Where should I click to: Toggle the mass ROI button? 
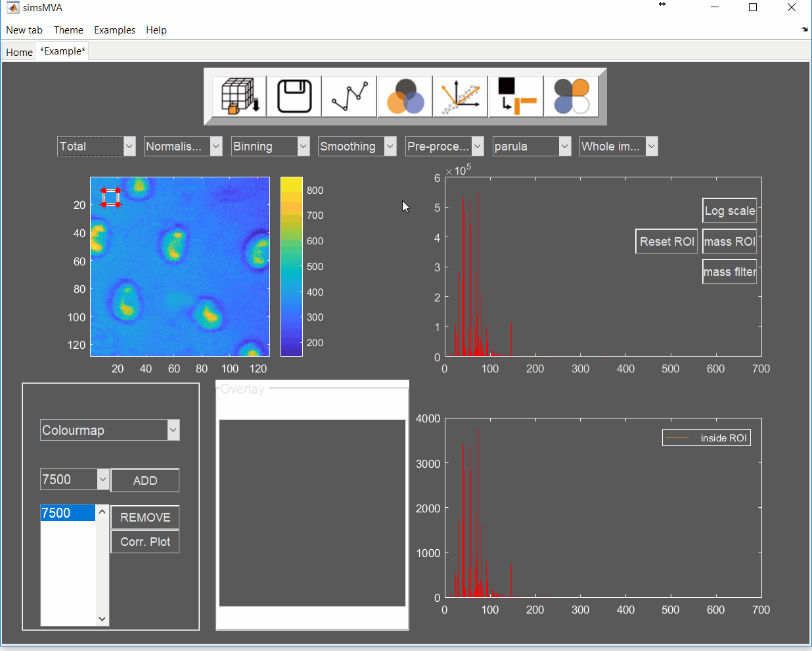point(729,242)
